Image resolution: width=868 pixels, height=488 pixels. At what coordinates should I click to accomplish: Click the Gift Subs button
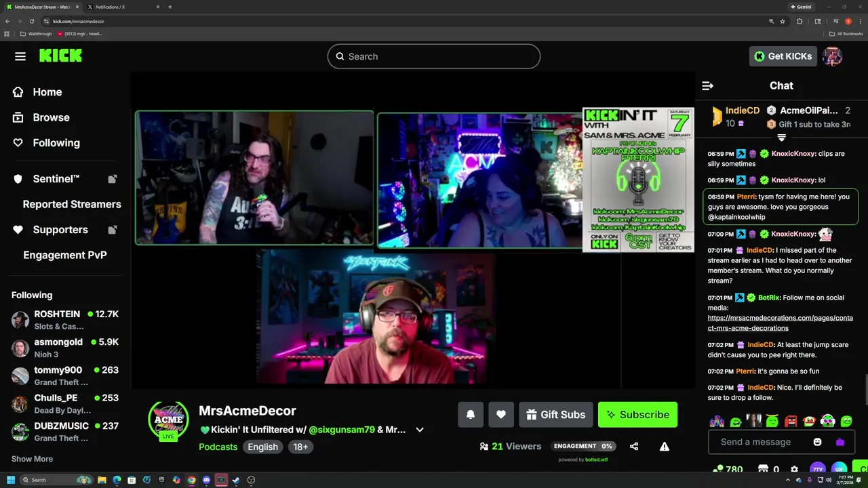(x=556, y=415)
